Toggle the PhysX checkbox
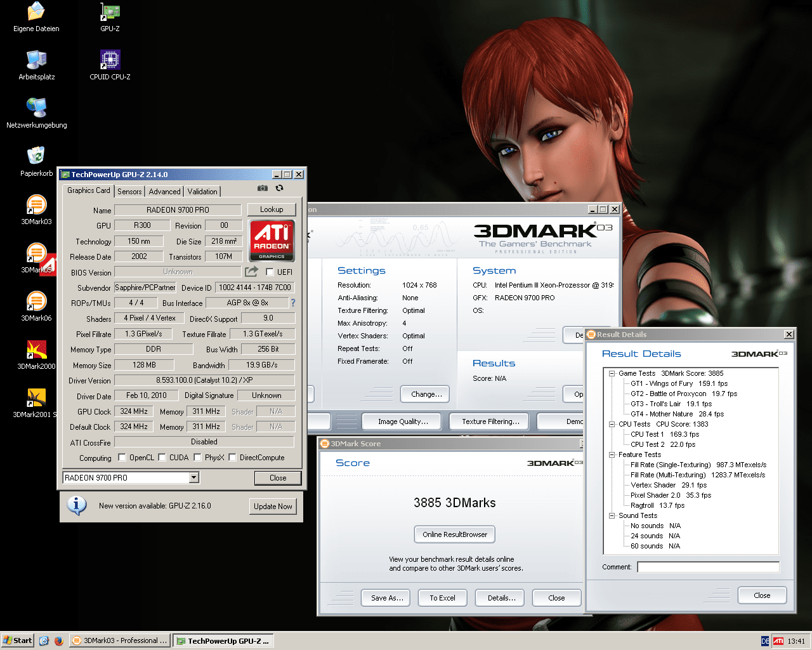812x650 pixels. [197, 457]
